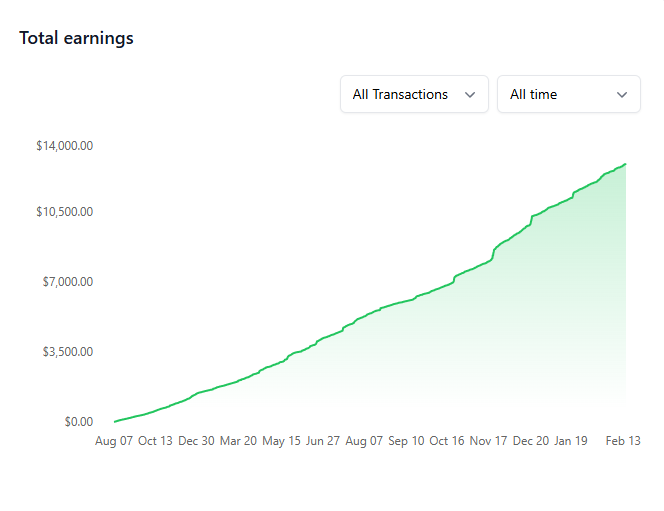Select the Mar 20 date marker

tap(238, 441)
